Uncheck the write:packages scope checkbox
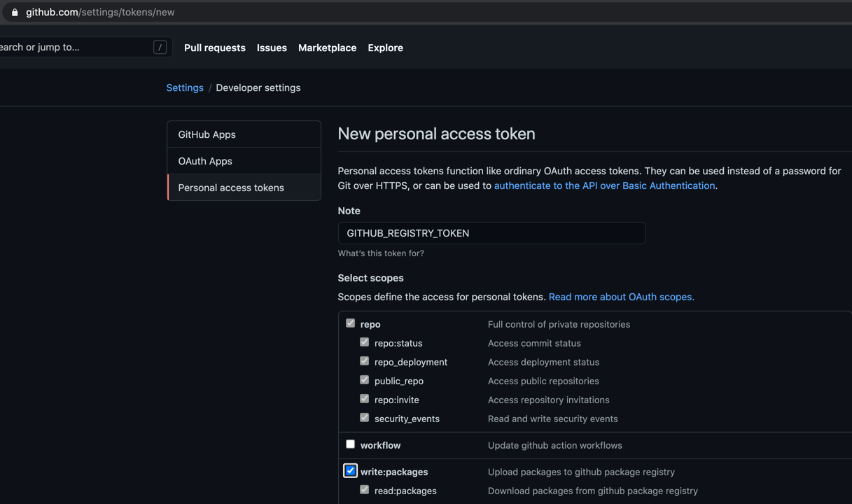The height and width of the screenshot is (504, 852). 350,471
